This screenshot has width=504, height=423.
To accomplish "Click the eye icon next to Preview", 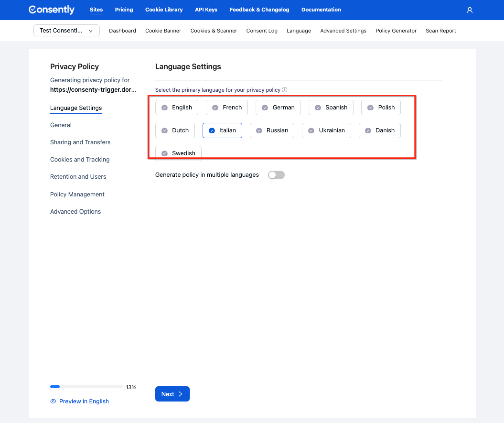I will [53, 401].
